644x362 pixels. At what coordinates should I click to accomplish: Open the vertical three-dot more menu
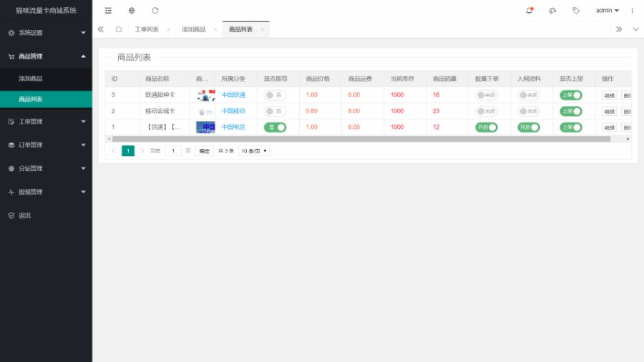(632, 11)
